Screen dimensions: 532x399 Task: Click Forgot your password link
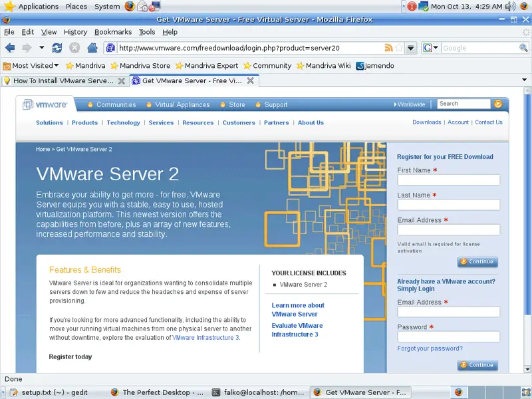point(430,348)
